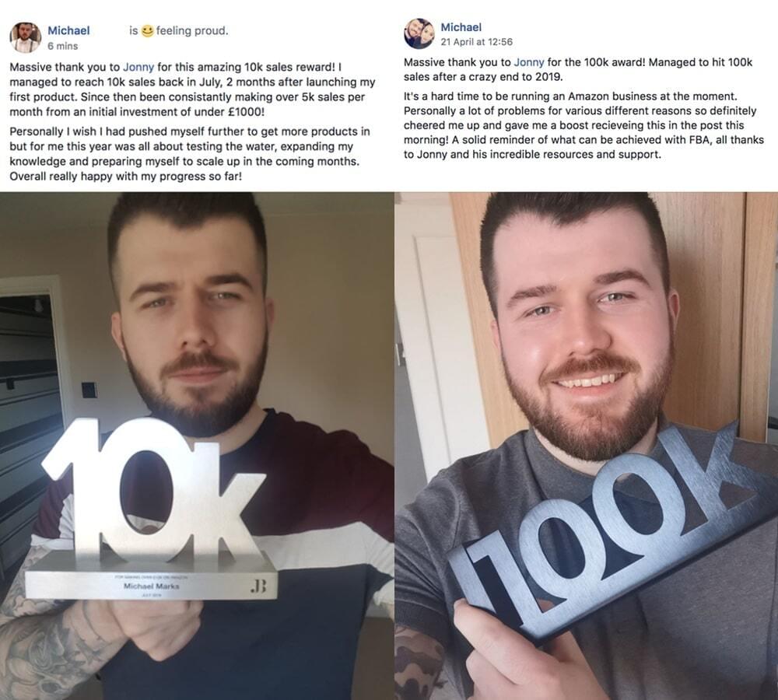Click the feeling proud status text

click(192, 31)
